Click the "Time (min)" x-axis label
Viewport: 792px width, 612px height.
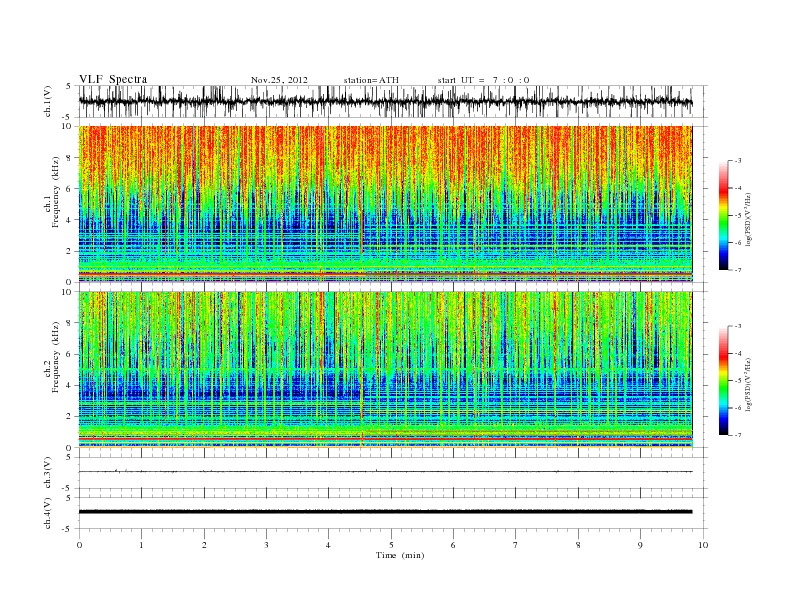click(400, 555)
